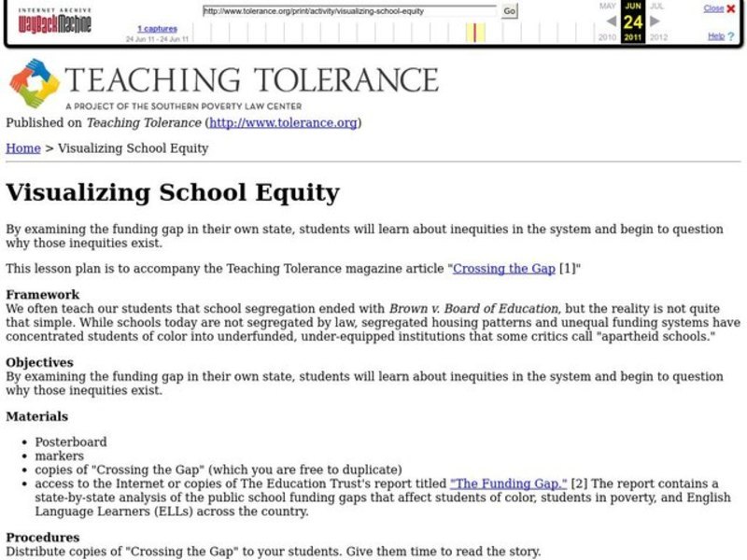Screen dimensions: 747x560
Task: Click the right arrow to the next capture
Action: [654, 21]
